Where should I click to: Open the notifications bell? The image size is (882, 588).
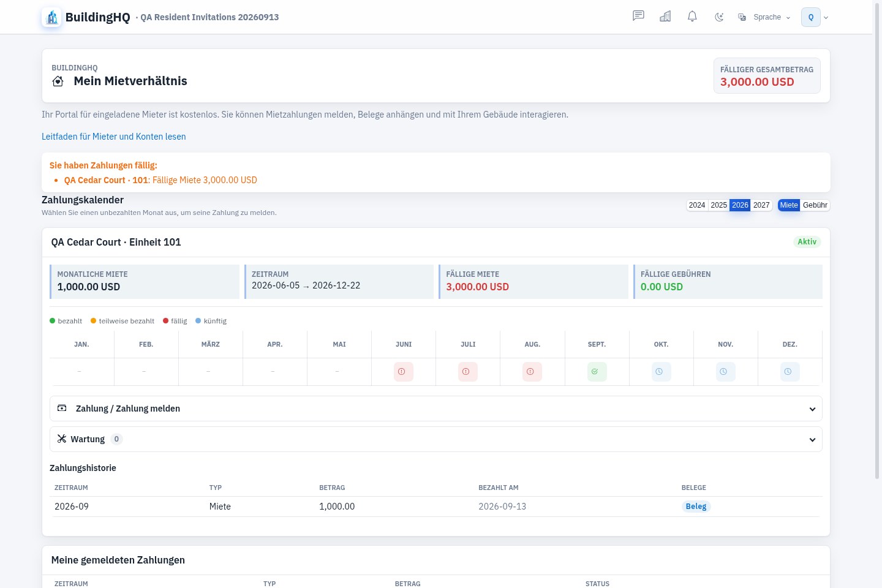(692, 17)
